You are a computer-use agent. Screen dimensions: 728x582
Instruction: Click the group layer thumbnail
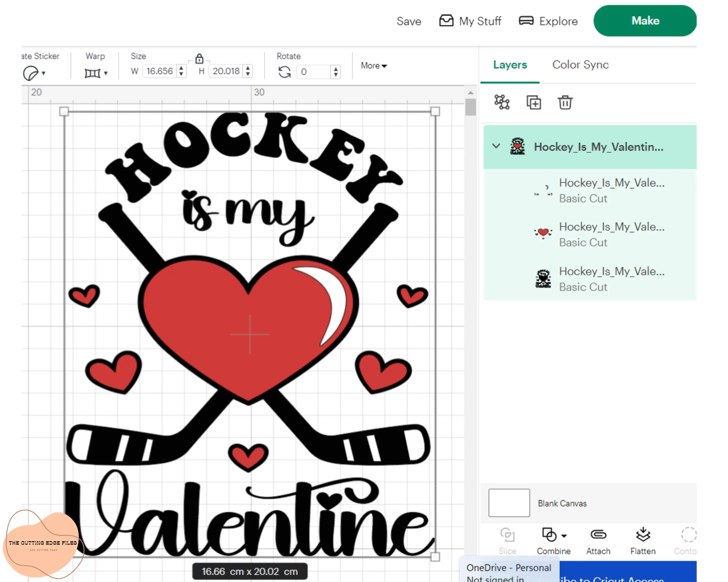(517, 146)
